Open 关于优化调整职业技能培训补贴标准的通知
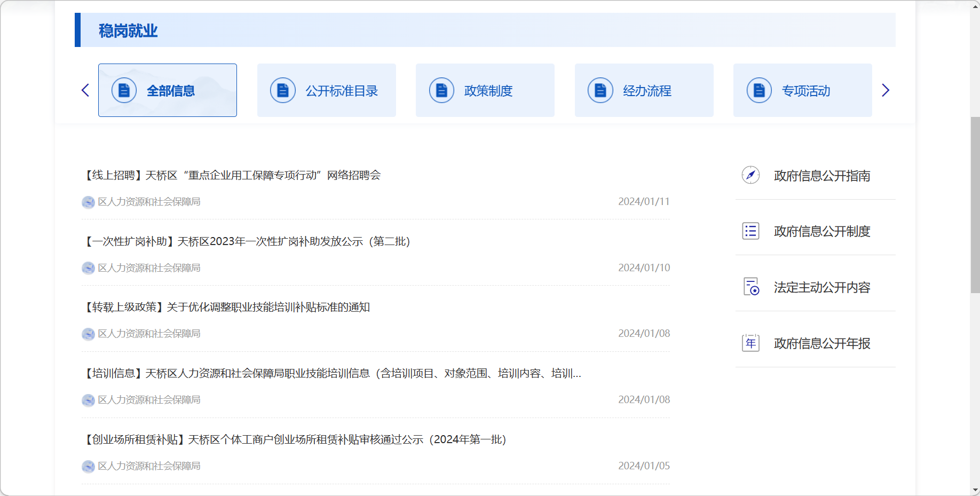980x496 pixels. click(227, 307)
